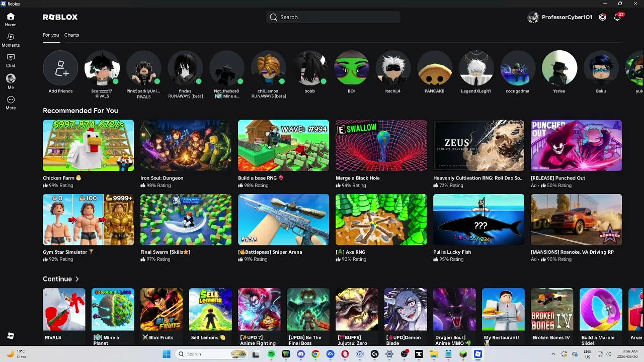644x362 pixels.
Task: Continue playing Mine a Planet
Action: point(113,309)
